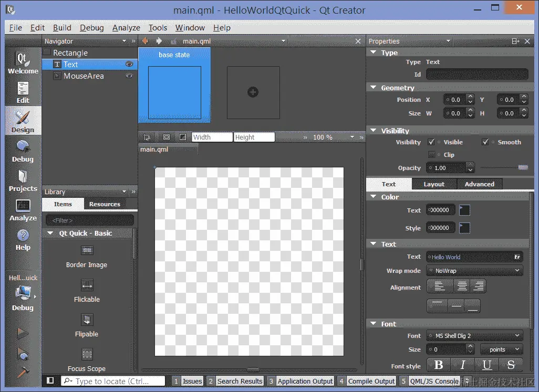Open the text color swatch picker
Screen dimensions: 539x392
pyautogui.click(x=463, y=209)
